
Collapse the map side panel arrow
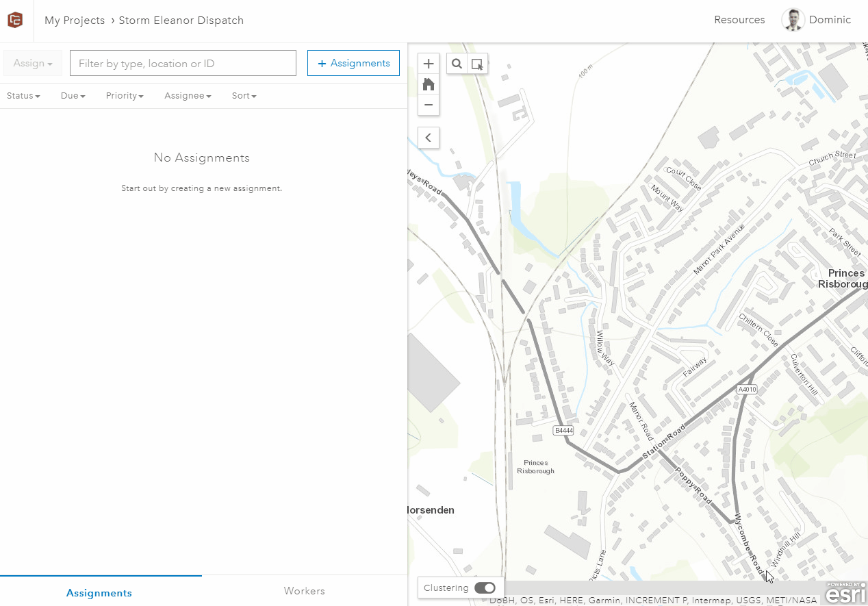(429, 138)
